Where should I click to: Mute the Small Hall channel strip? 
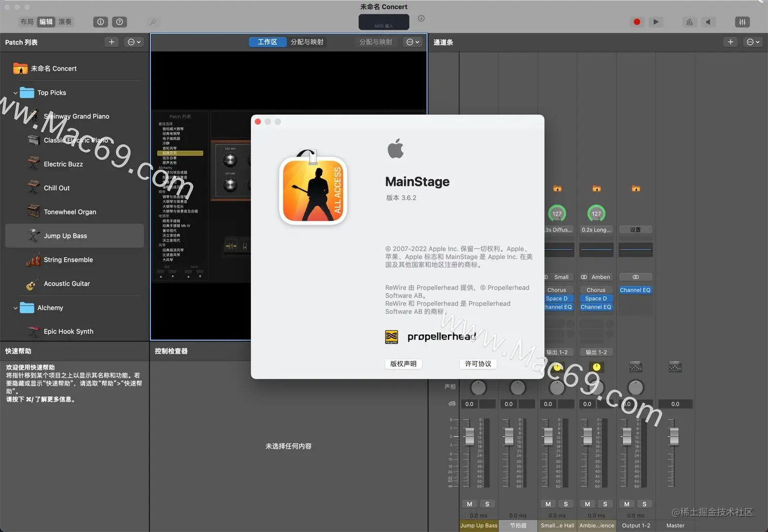pyautogui.click(x=548, y=504)
